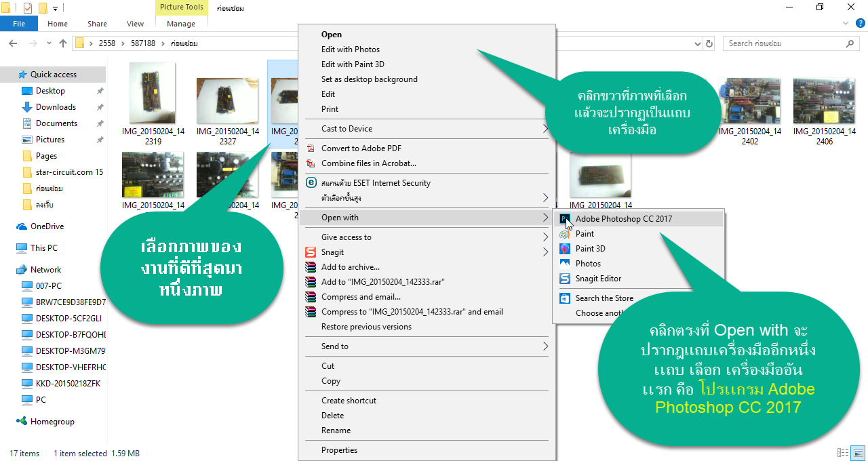Click the Snagit icon in context menu
This screenshot has width=868, height=461.
[x=311, y=252]
